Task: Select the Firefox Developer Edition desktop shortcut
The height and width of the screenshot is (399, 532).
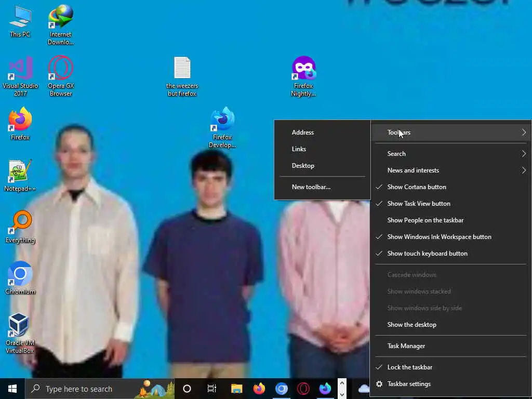Action: pos(222,128)
